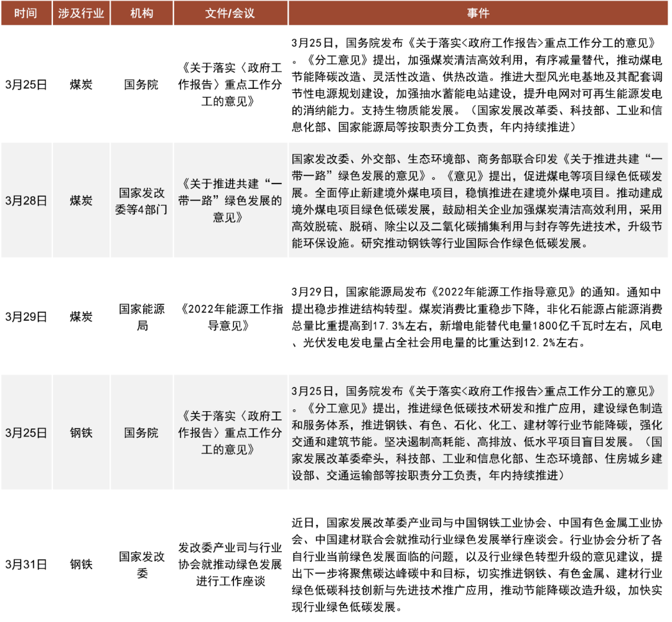Click the 国家能源局 institution cell
This screenshot has height=622, width=672.
[x=141, y=316]
